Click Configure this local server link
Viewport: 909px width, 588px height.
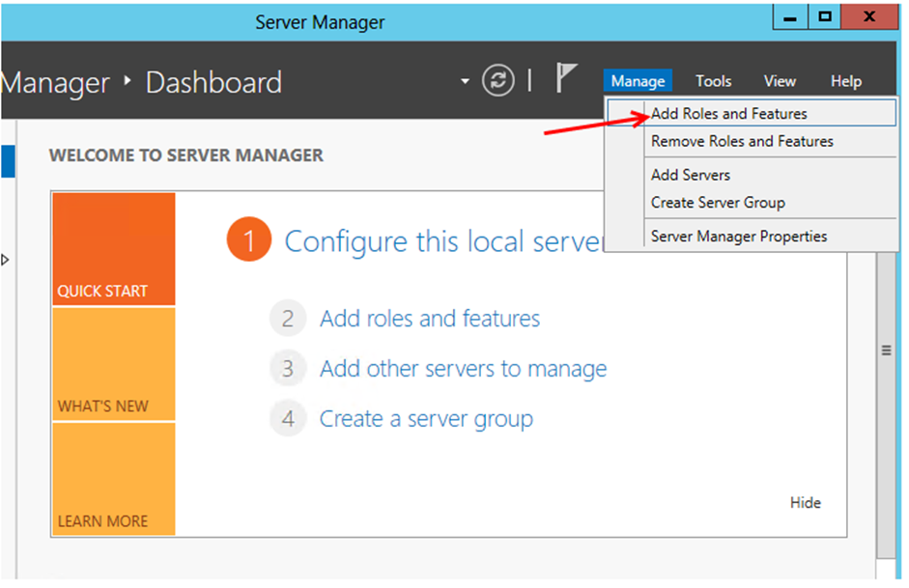pyautogui.click(x=444, y=241)
